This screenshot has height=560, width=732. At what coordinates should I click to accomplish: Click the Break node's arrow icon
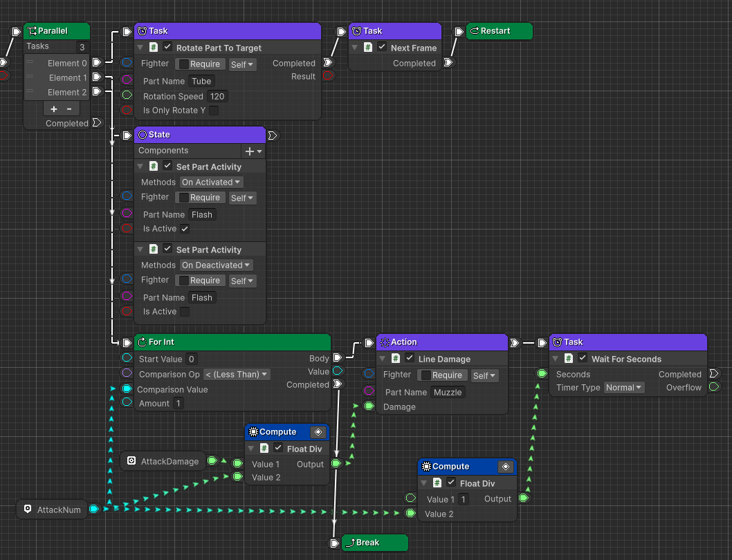(x=349, y=543)
